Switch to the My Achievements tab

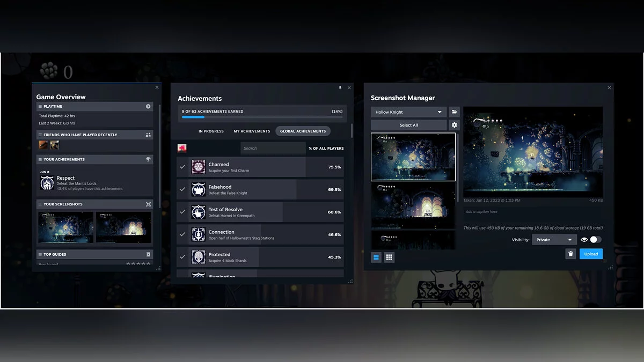[252, 131]
